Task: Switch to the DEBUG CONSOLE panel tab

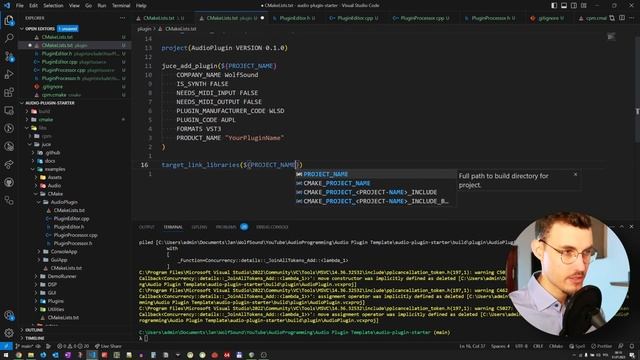Action: [x=272, y=227]
